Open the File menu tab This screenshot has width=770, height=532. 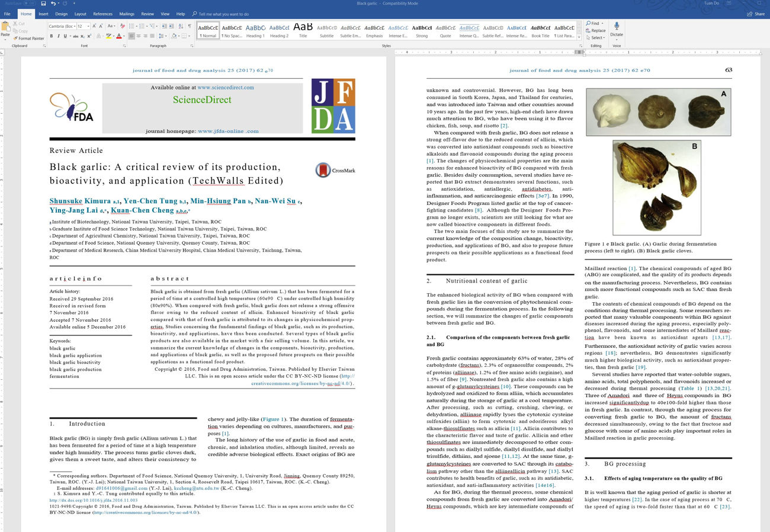[7, 14]
